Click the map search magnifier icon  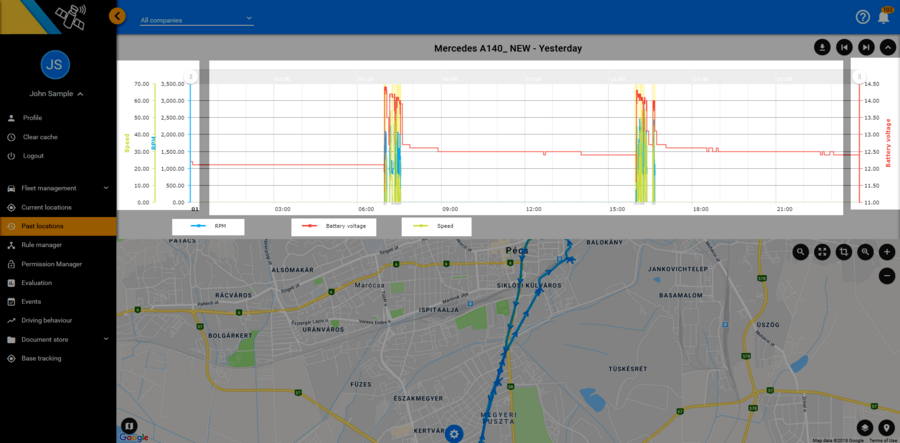[801, 252]
